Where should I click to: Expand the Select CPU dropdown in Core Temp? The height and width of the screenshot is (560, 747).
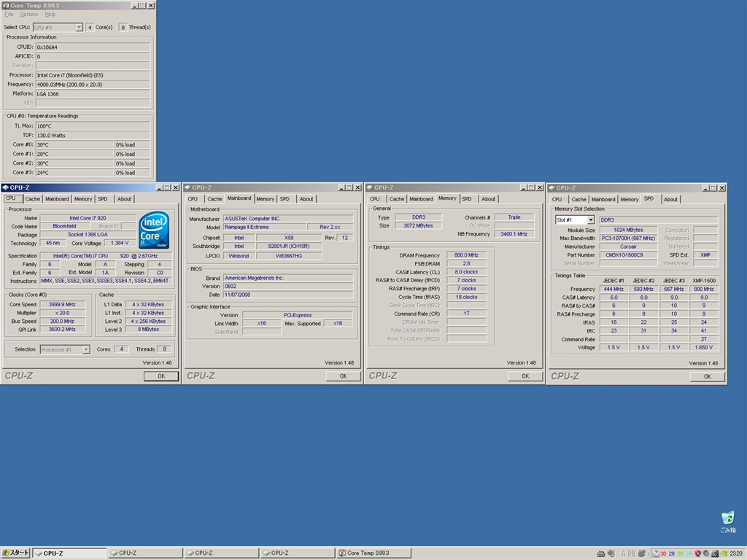79,27
